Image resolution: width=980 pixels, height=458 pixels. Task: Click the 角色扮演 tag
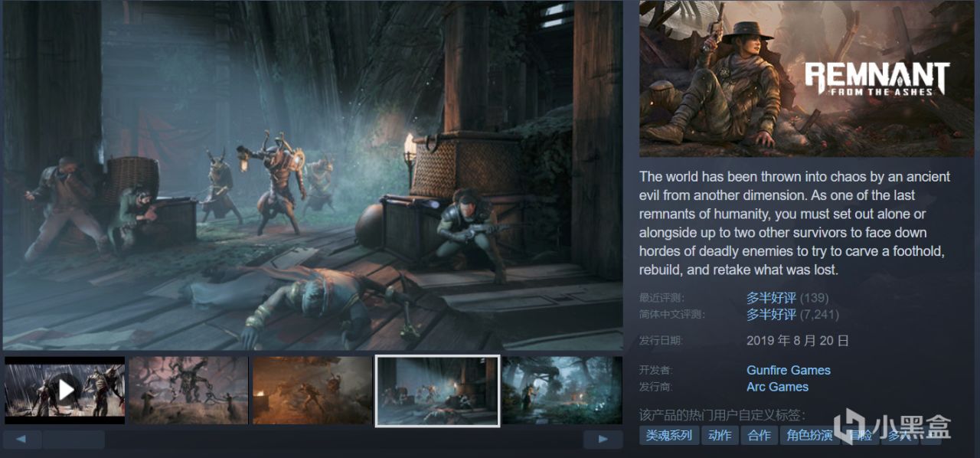[x=809, y=436]
